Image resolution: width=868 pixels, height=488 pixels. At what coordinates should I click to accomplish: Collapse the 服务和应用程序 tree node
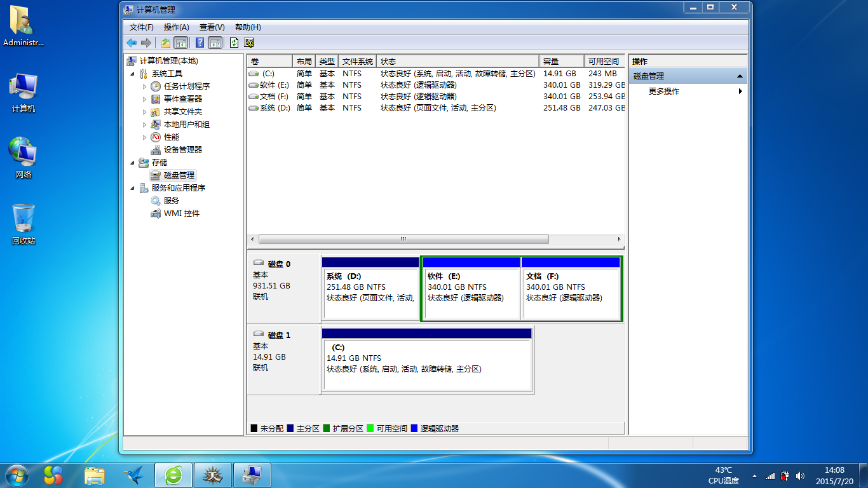(x=132, y=188)
